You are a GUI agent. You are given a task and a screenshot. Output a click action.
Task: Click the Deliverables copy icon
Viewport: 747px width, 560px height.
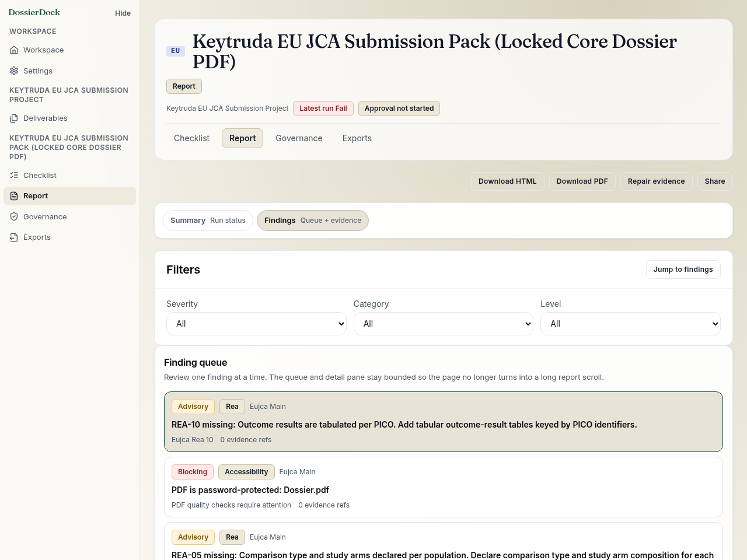tap(14, 118)
